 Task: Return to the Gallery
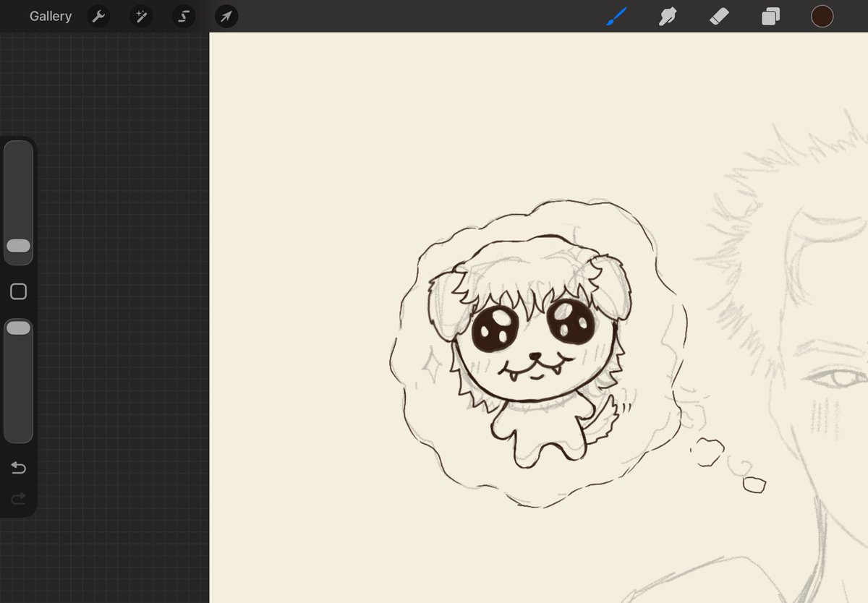(x=51, y=16)
